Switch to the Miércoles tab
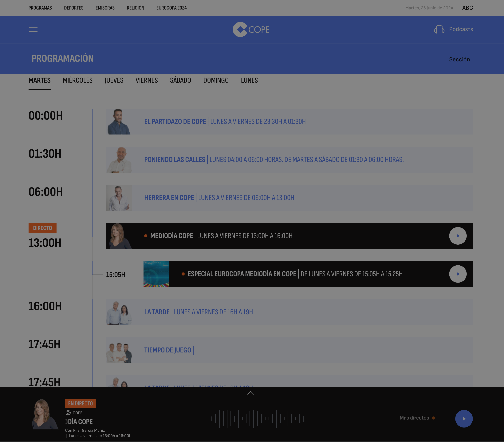504x442 pixels. (x=78, y=80)
